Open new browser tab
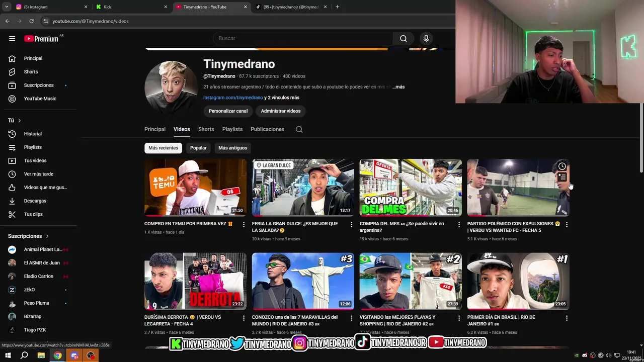The image size is (644, 362). [337, 7]
